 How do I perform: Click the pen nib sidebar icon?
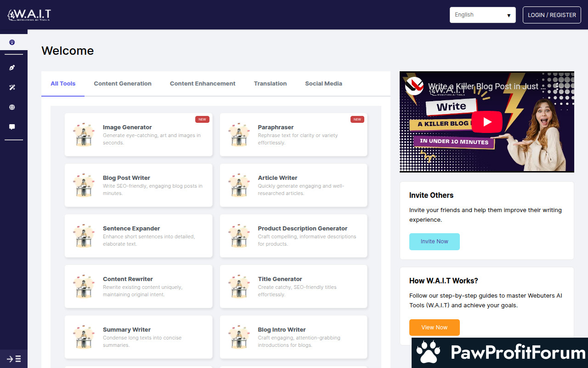12,68
